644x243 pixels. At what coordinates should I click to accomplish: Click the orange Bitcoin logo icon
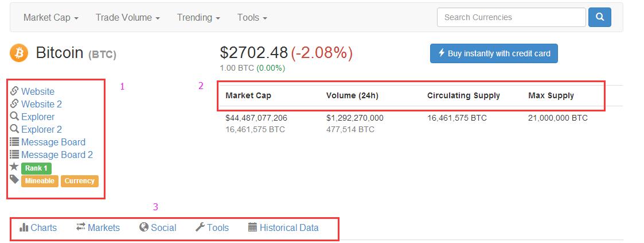(x=19, y=53)
